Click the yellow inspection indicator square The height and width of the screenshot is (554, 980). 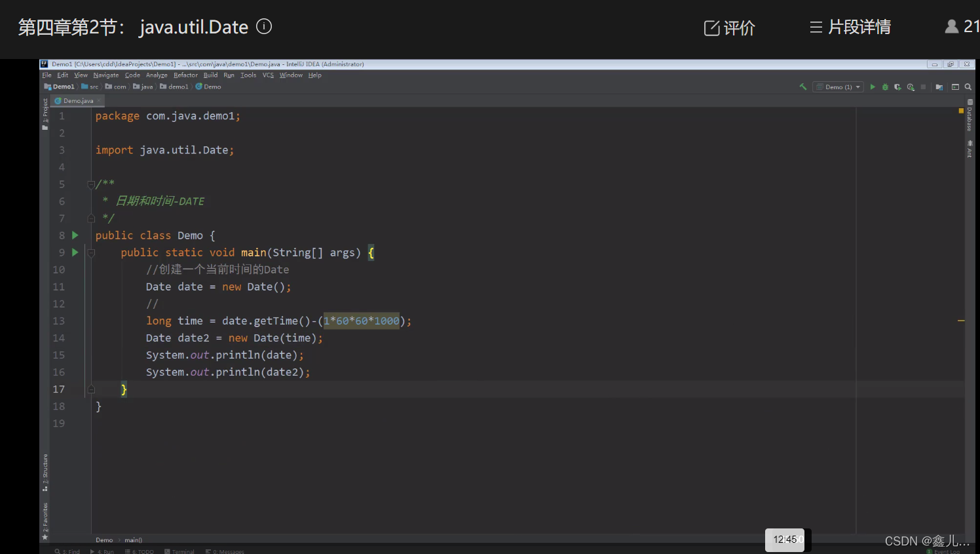coord(961,111)
